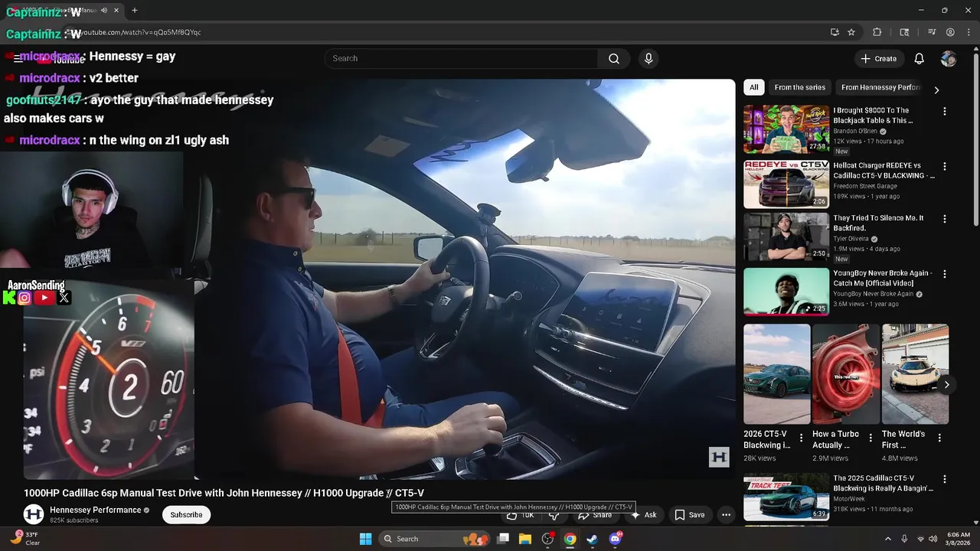Image resolution: width=980 pixels, height=551 pixels.
Task: Open the YouTube guide hamburger menu
Action: (17, 59)
